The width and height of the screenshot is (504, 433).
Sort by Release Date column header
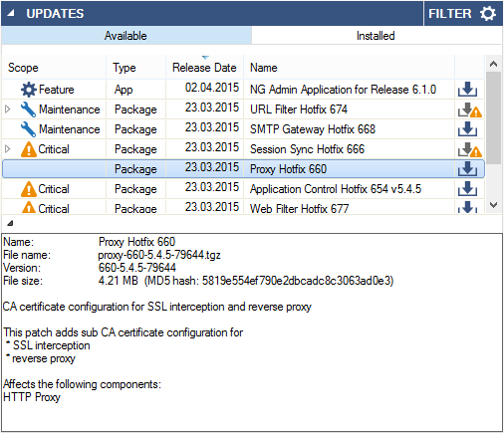click(x=204, y=68)
